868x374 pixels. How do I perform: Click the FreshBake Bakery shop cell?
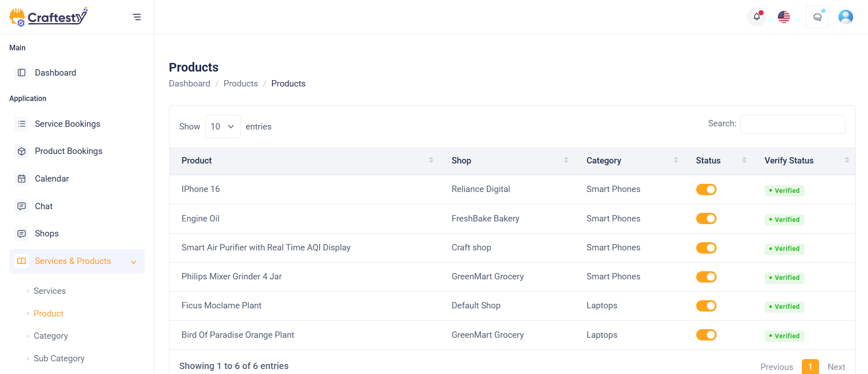485,219
